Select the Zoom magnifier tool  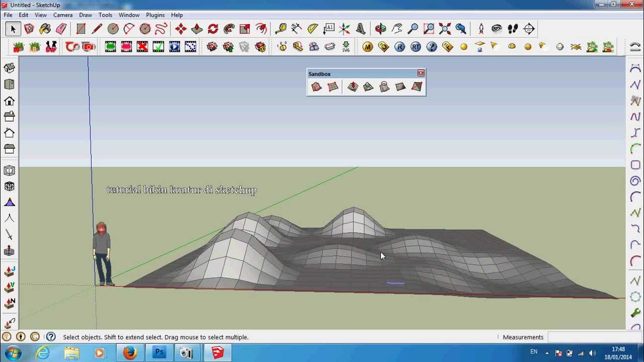pyautogui.click(x=413, y=29)
